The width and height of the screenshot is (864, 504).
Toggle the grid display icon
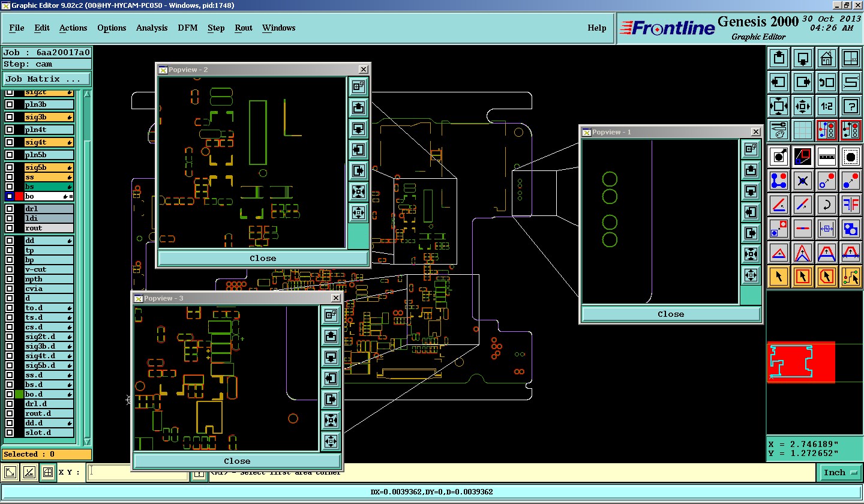click(802, 130)
